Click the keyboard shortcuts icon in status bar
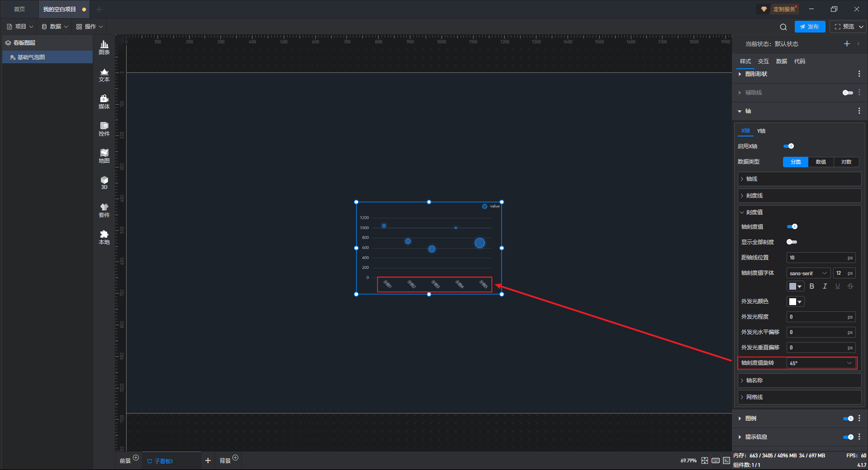 [x=716, y=461]
